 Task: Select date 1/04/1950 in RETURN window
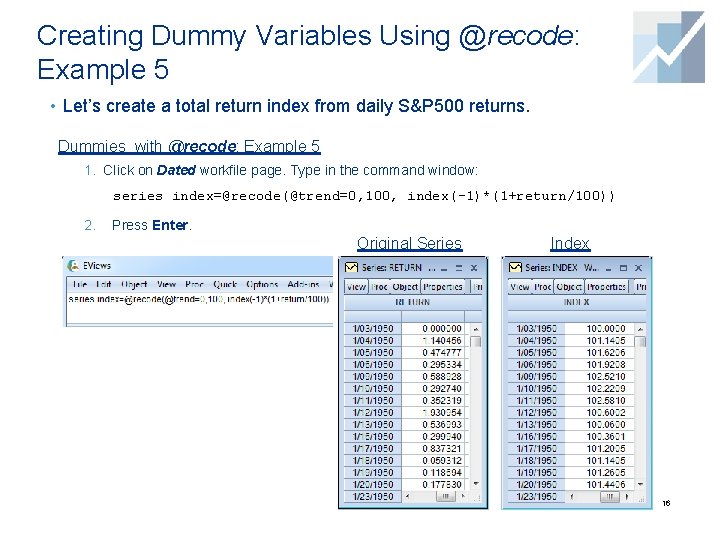pos(373,341)
